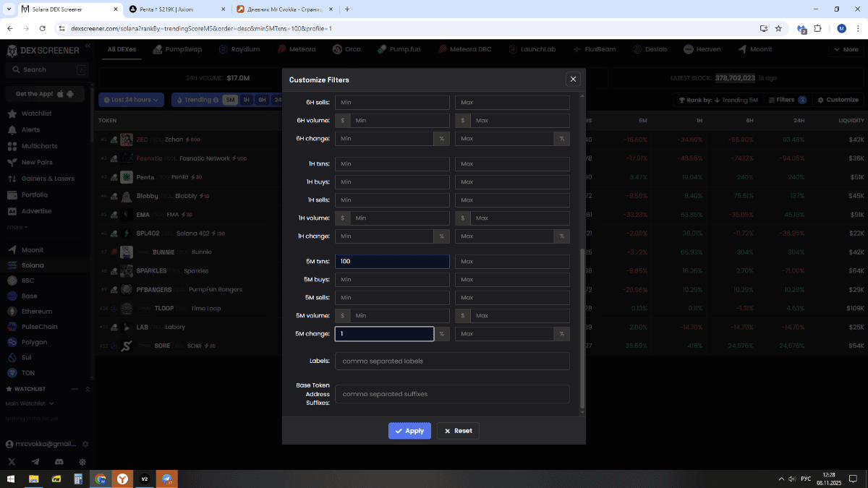
Task: Expand the Last 24 hours dropdown
Action: pyautogui.click(x=132, y=100)
